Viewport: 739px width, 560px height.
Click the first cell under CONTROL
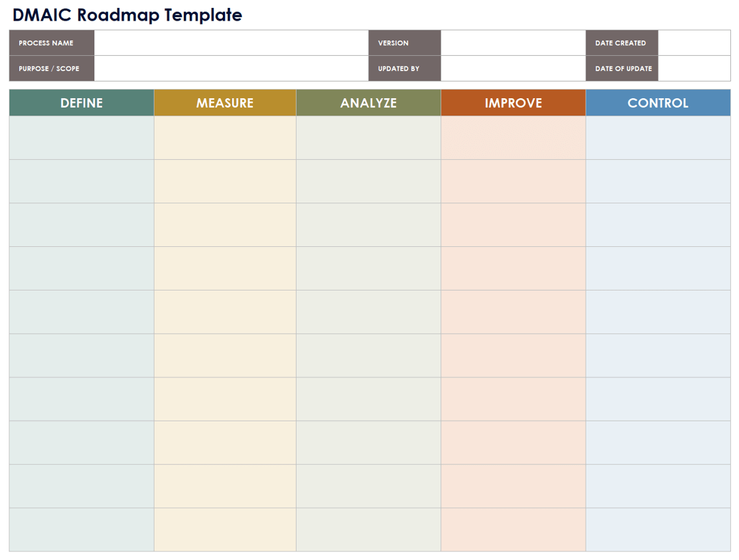coord(658,138)
